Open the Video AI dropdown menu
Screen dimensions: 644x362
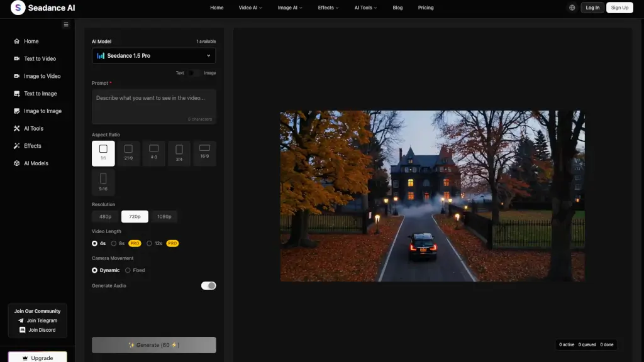[x=250, y=8]
